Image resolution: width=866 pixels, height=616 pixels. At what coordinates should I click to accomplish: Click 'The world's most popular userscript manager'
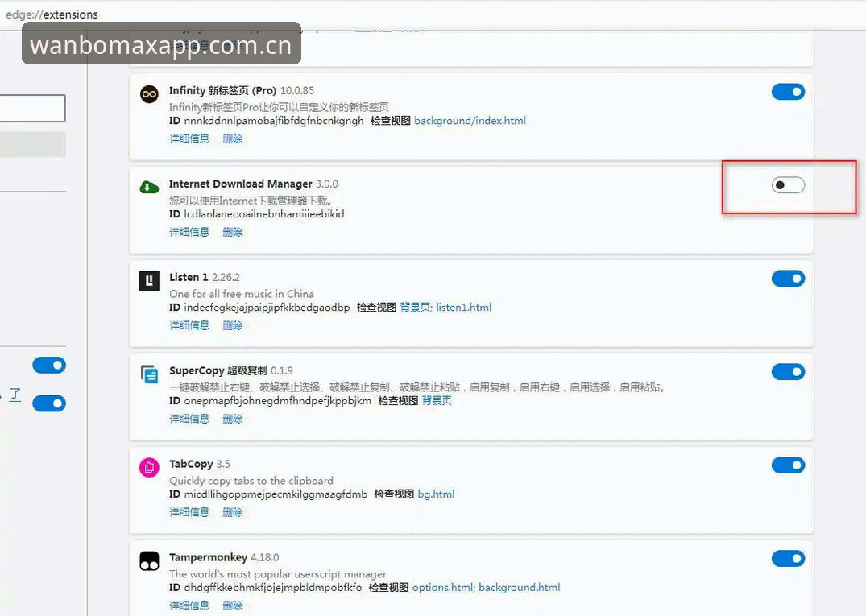tap(278, 573)
